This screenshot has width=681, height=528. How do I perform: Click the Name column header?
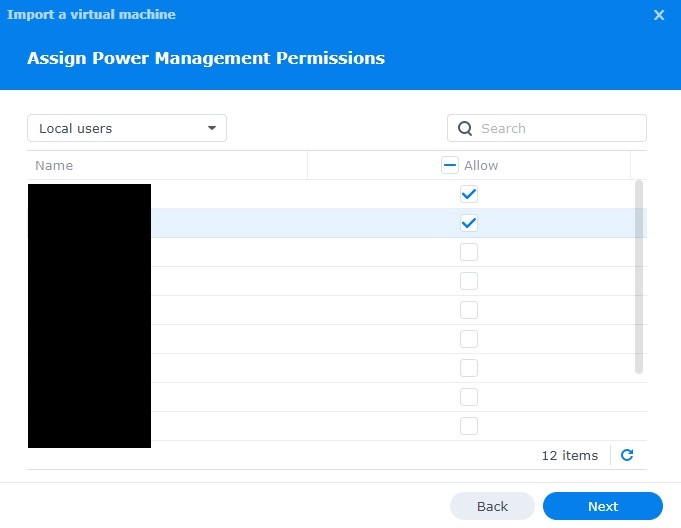pyautogui.click(x=167, y=165)
